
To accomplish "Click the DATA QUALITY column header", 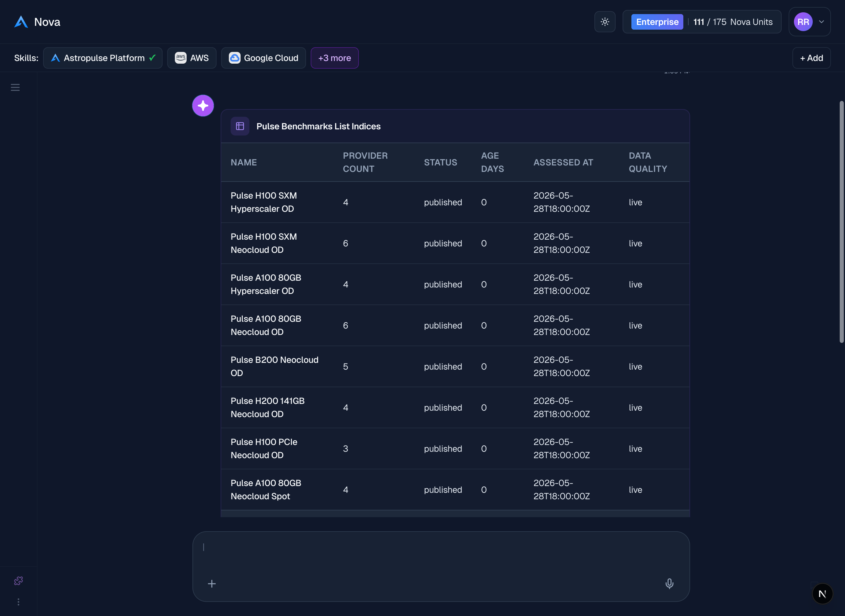I will 648,162.
